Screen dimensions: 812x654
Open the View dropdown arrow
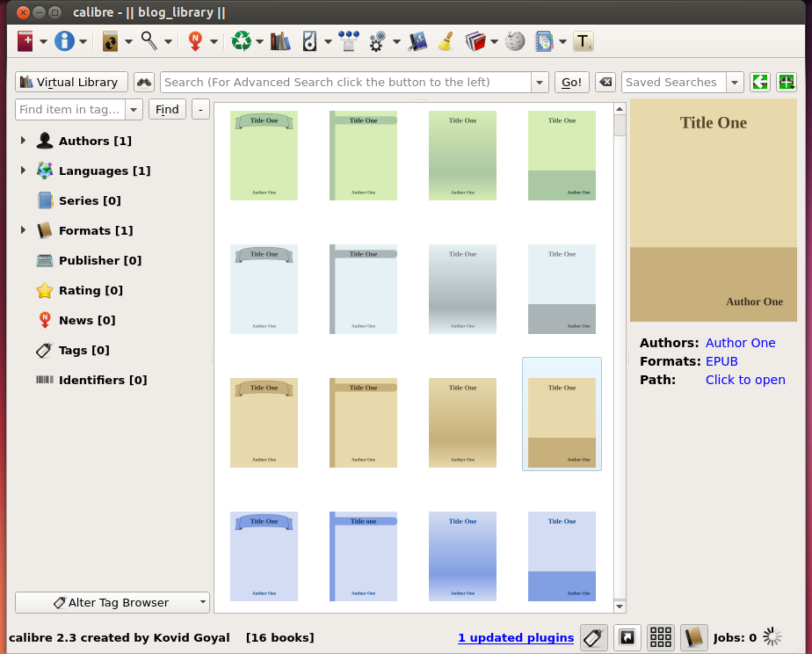pos(168,42)
